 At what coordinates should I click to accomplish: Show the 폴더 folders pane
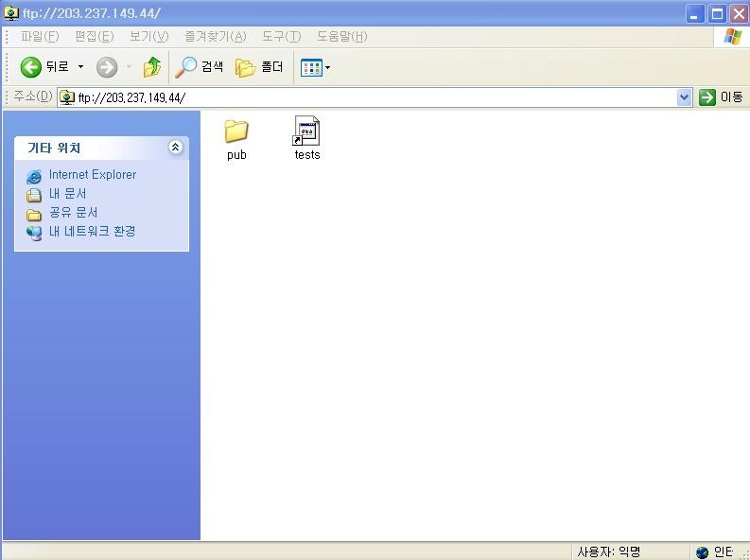pos(259,67)
